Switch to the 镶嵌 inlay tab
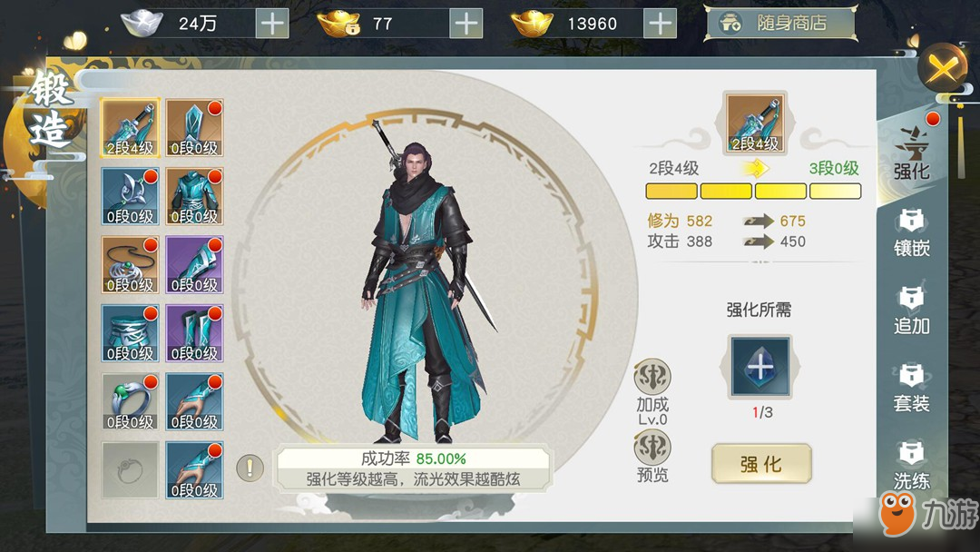This screenshot has height=552, width=980. [x=911, y=234]
